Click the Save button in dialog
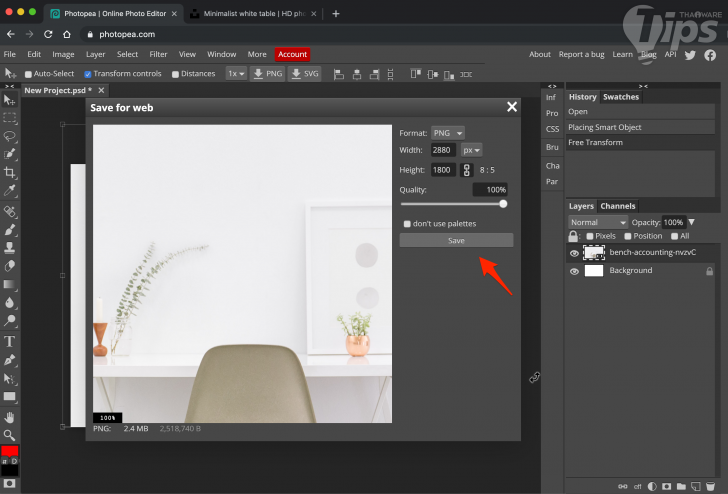Viewport: 728px width, 494px height. click(456, 240)
